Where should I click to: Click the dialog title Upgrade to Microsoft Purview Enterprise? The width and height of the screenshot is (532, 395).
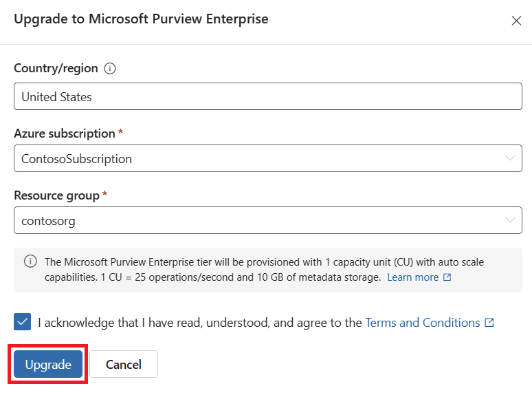(141, 19)
